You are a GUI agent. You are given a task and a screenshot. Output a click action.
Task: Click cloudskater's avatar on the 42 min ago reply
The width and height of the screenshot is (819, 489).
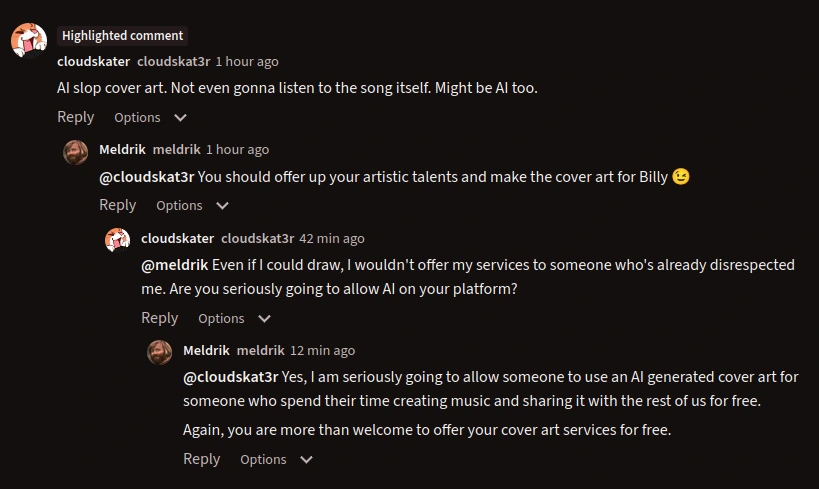coord(118,240)
